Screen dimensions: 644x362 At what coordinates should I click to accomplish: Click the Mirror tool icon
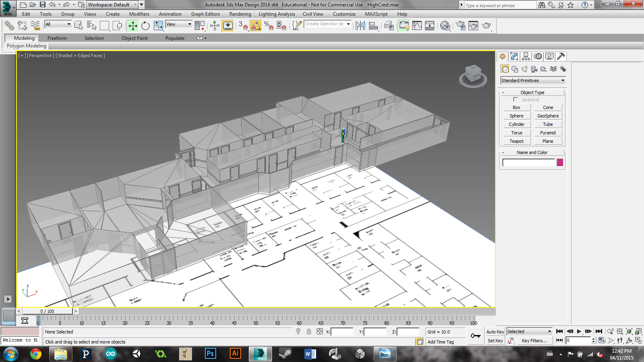[360, 26]
